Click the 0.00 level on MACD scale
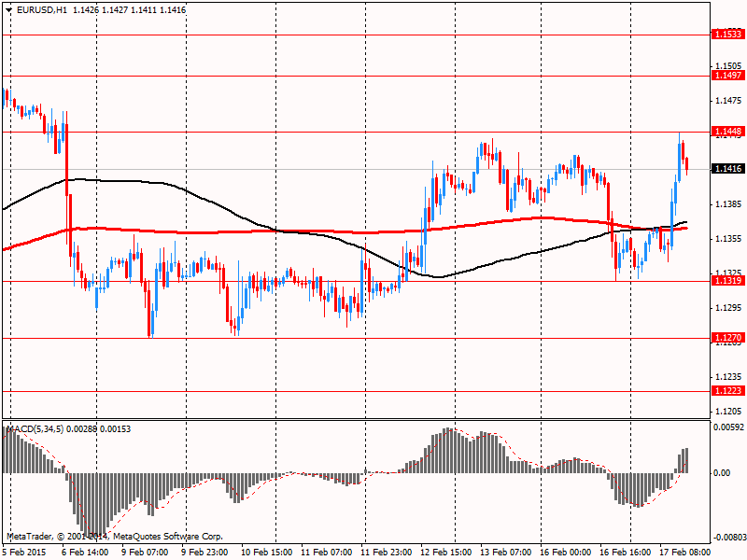Image resolution: width=747 pixels, height=560 pixels. click(723, 472)
